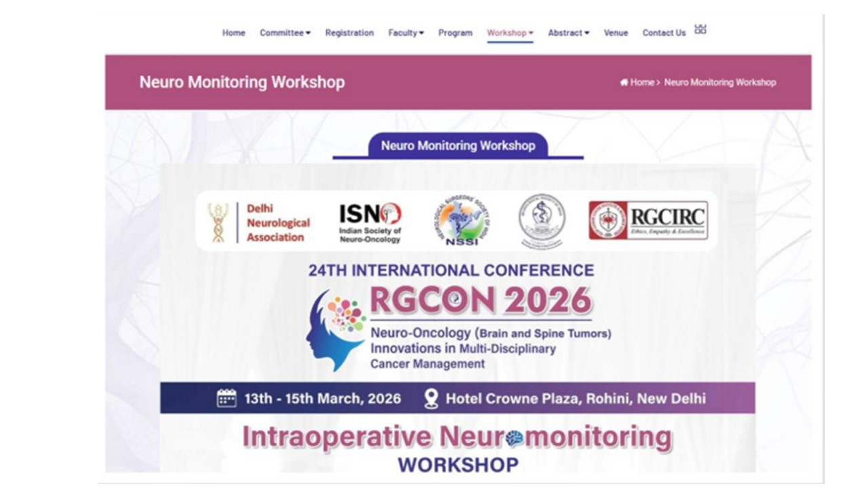Visit the Venue page link
The width and height of the screenshot is (868, 488).
point(616,33)
